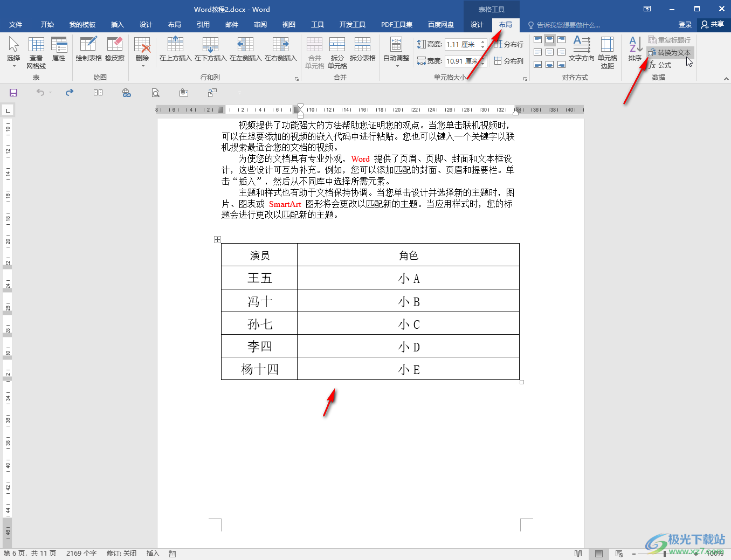This screenshot has width=731, height=560.
Task: Open the Rows & Columns dialog launcher
Action: (x=296, y=79)
